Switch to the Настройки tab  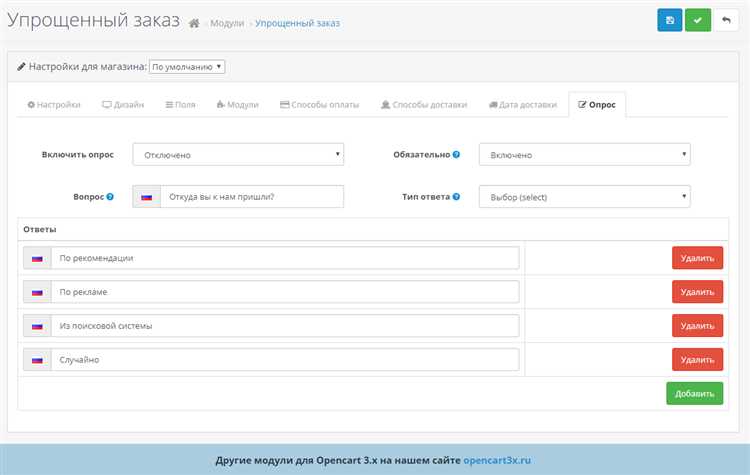click(54, 105)
